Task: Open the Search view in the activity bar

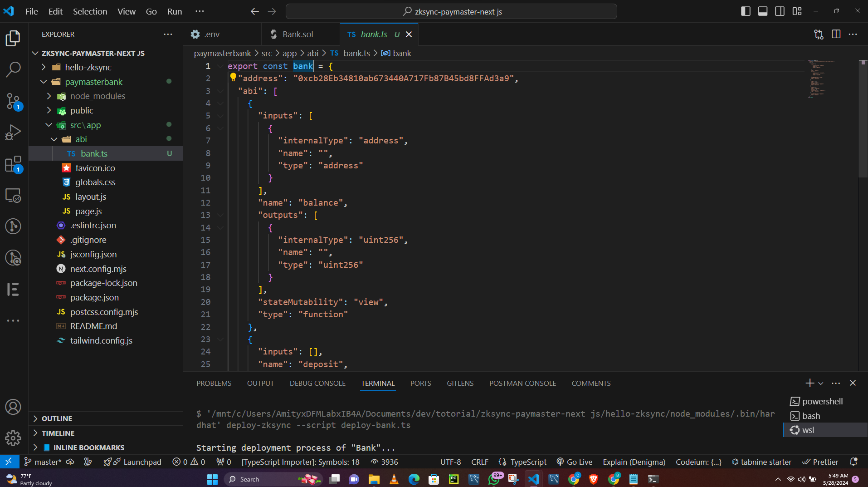Action: point(13,69)
